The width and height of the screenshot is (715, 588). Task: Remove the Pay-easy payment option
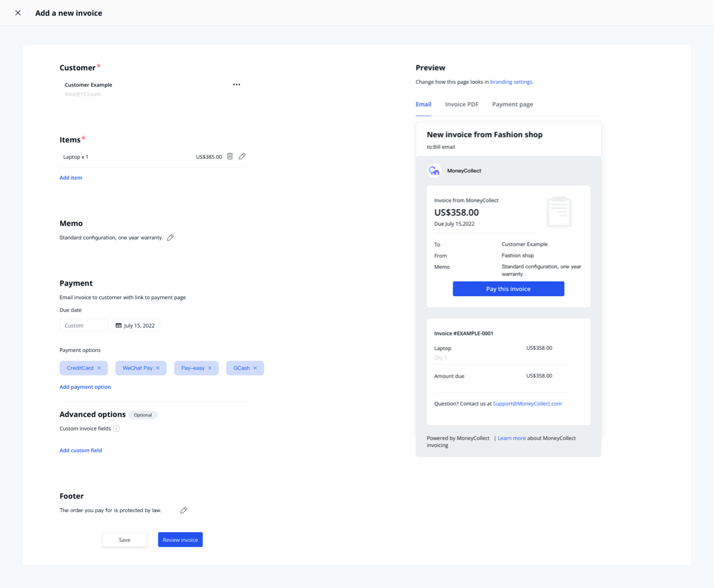[210, 368]
